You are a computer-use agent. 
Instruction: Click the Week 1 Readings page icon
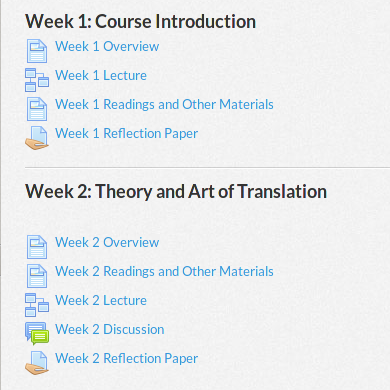click(37, 109)
